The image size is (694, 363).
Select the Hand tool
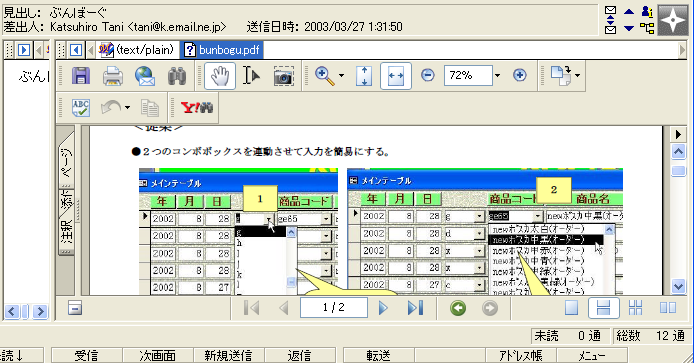click(x=220, y=76)
